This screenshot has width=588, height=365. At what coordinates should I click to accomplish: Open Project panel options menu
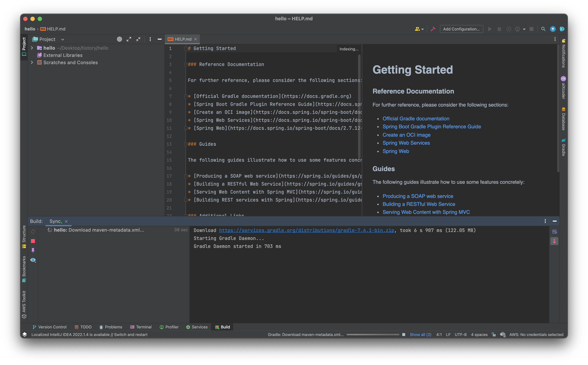point(150,39)
